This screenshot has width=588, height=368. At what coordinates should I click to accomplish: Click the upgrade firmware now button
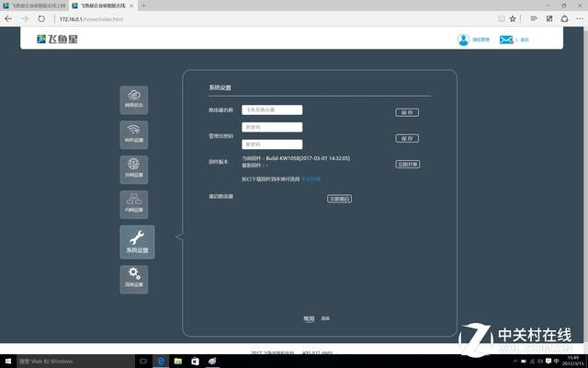[407, 164]
